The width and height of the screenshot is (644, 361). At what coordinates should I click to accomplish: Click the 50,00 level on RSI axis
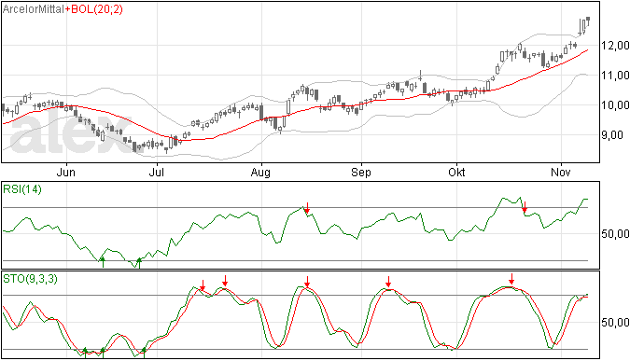615,234
